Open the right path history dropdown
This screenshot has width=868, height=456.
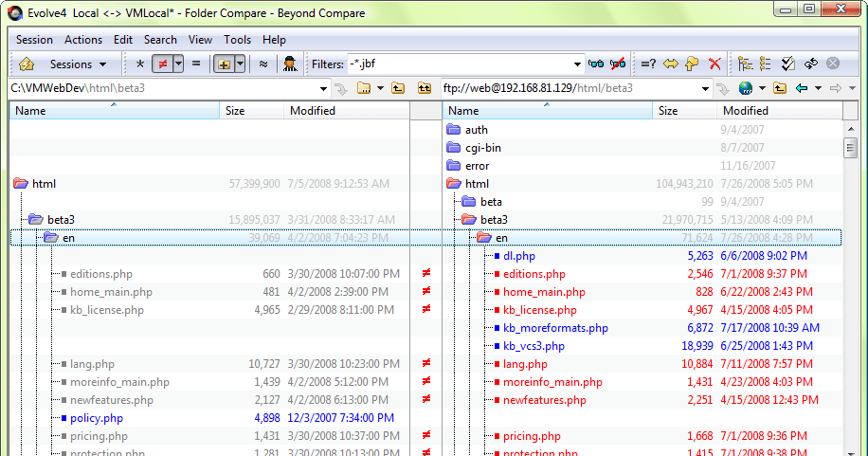[x=705, y=89]
